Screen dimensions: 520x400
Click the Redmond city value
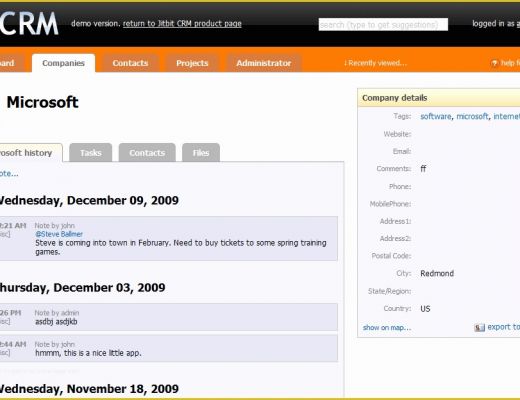(x=437, y=274)
